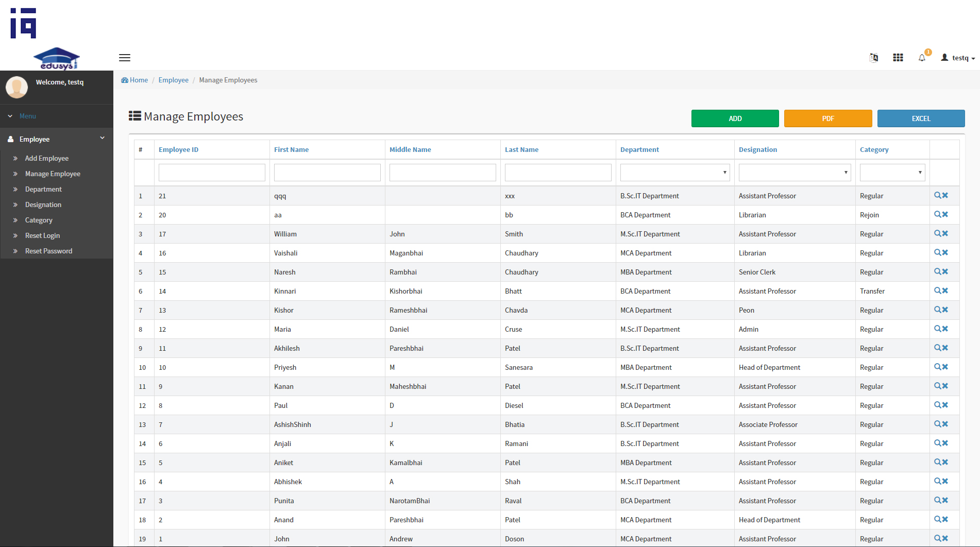View details of Paul Diesel
The image size is (980, 547).
(x=938, y=405)
